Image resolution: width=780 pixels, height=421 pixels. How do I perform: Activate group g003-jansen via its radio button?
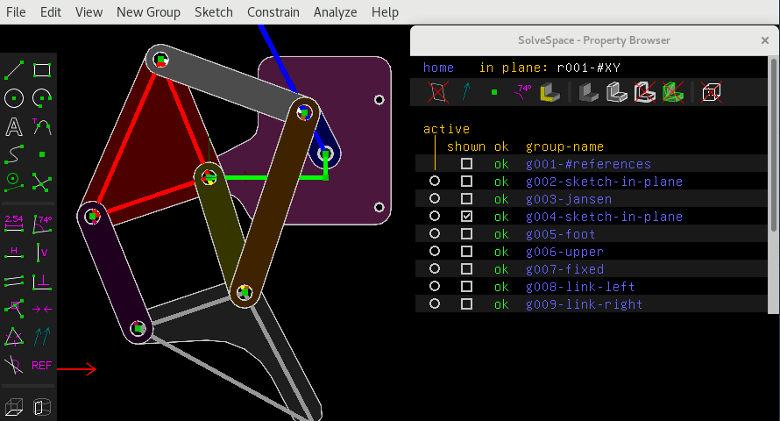pos(434,199)
